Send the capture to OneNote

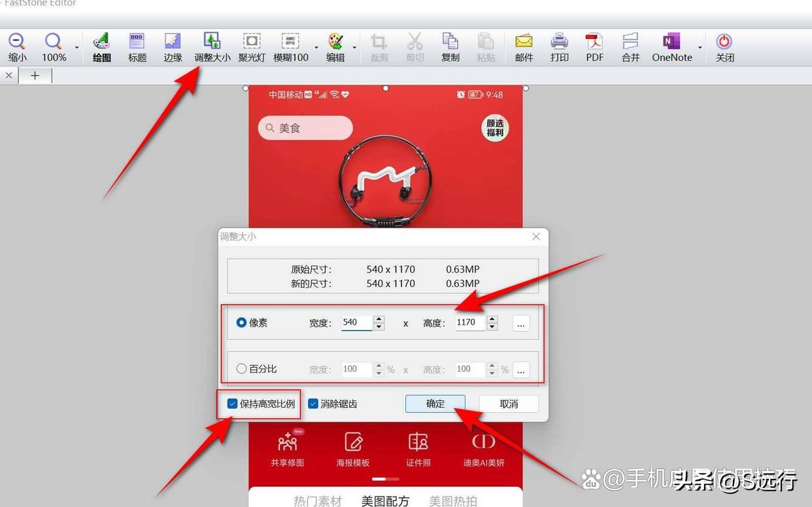pyautogui.click(x=671, y=46)
